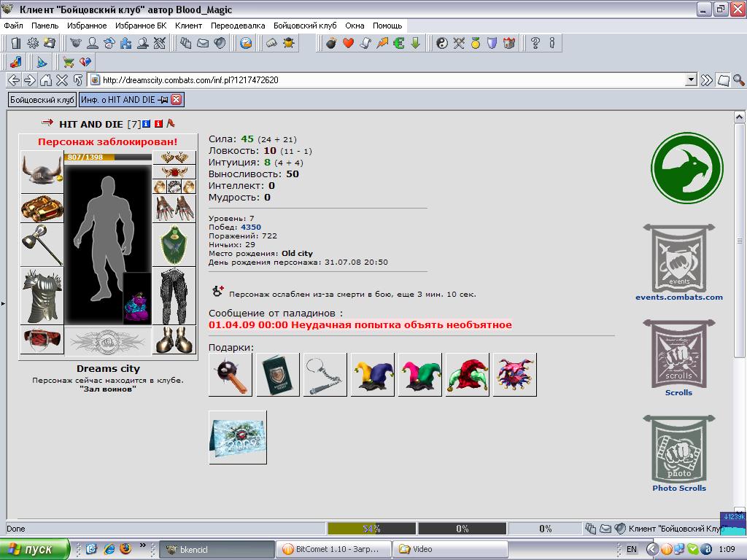Click the red info icon next to HIT AND DIE

pos(158,124)
